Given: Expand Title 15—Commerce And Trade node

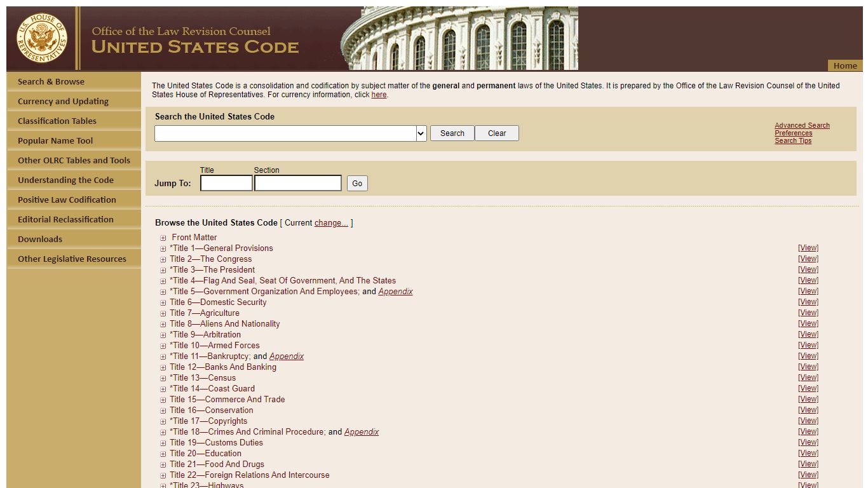Looking at the screenshot, I should coord(163,400).
